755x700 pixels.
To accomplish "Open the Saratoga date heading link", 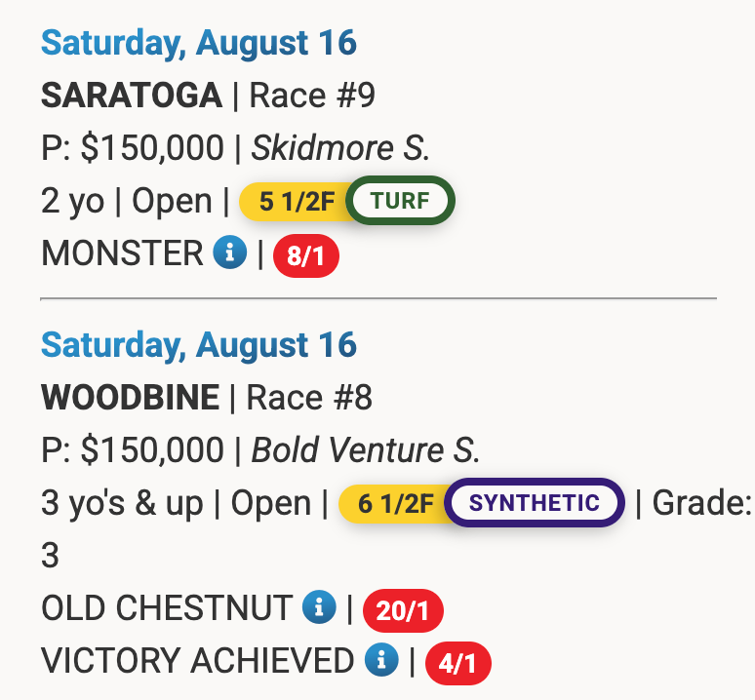I will [x=199, y=43].
